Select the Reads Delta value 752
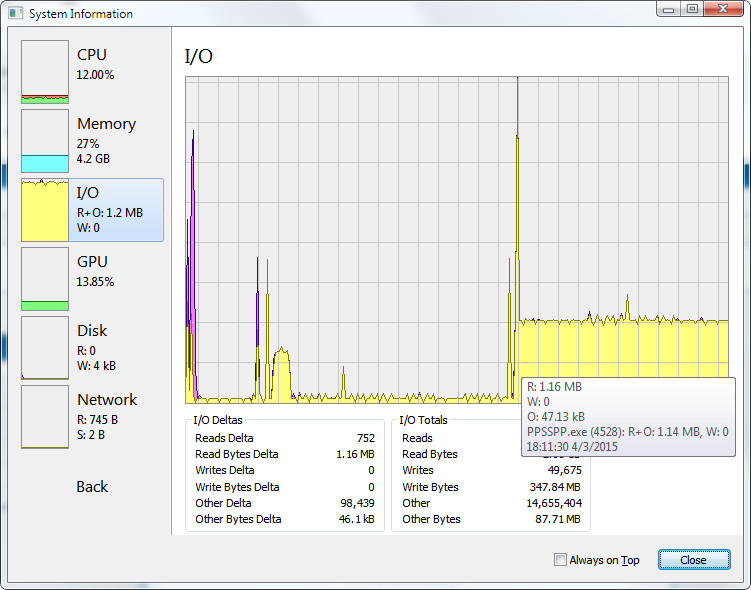The height and width of the screenshot is (590, 751). [365, 438]
